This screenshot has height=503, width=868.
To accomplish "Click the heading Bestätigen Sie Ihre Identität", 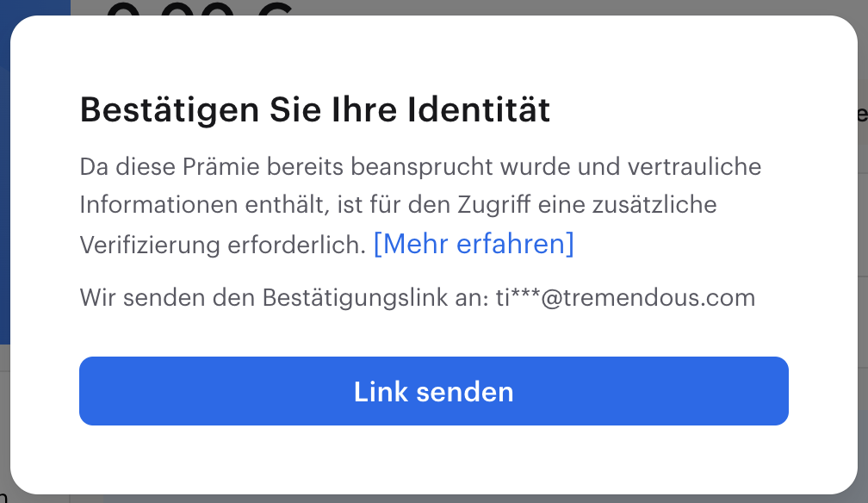I will coord(315,110).
